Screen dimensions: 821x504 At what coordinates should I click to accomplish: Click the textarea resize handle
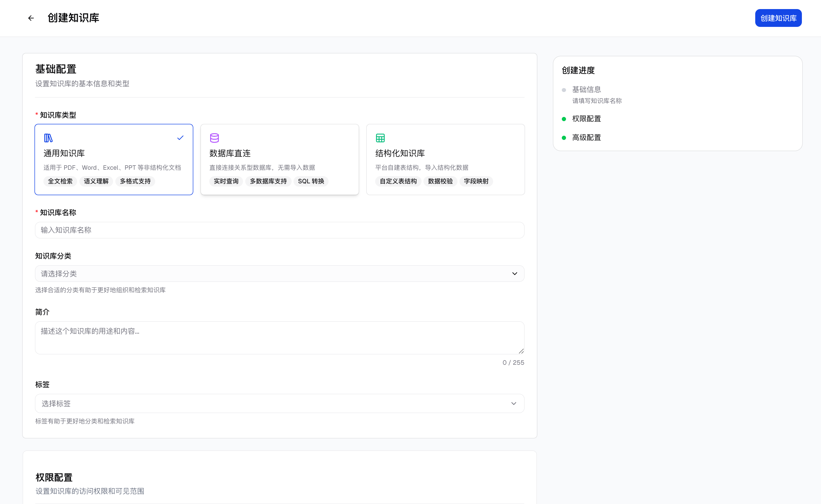pyautogui.click(x=521, y=351)
